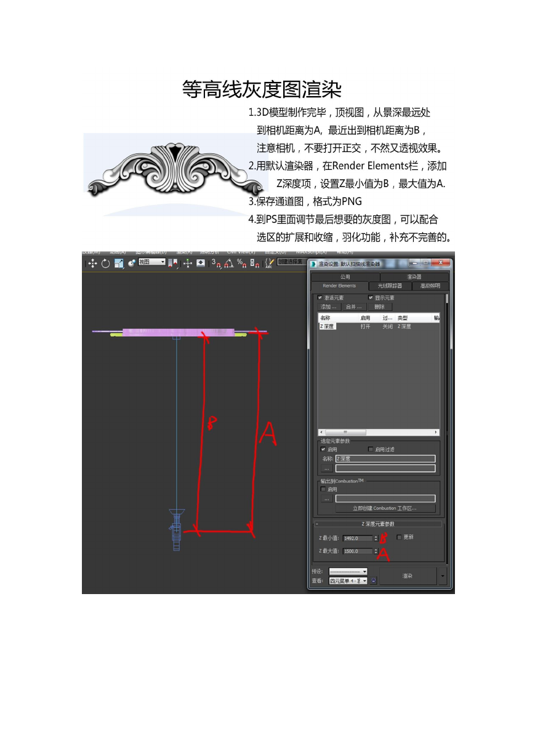This screenshot has height=756, width=535.
Task: Select the Scale tool in the toolbar
Action: click(119, 263)
